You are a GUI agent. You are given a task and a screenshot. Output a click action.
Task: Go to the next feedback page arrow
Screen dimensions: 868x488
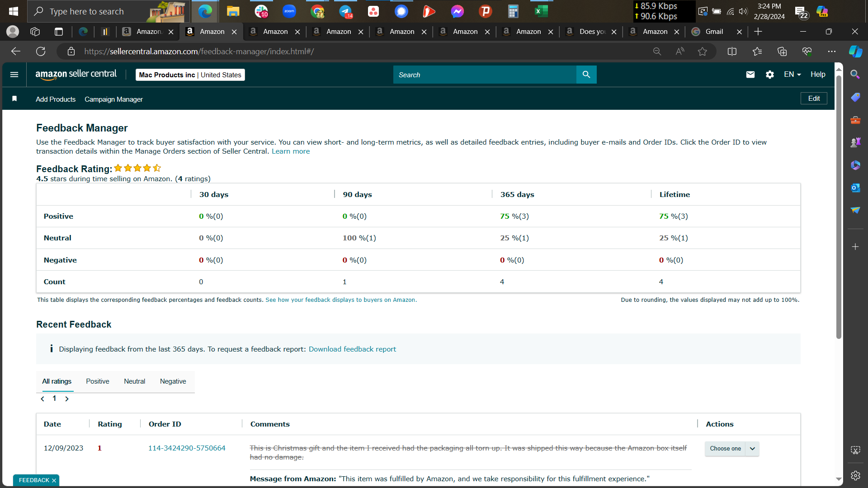[x=67, y=399]
